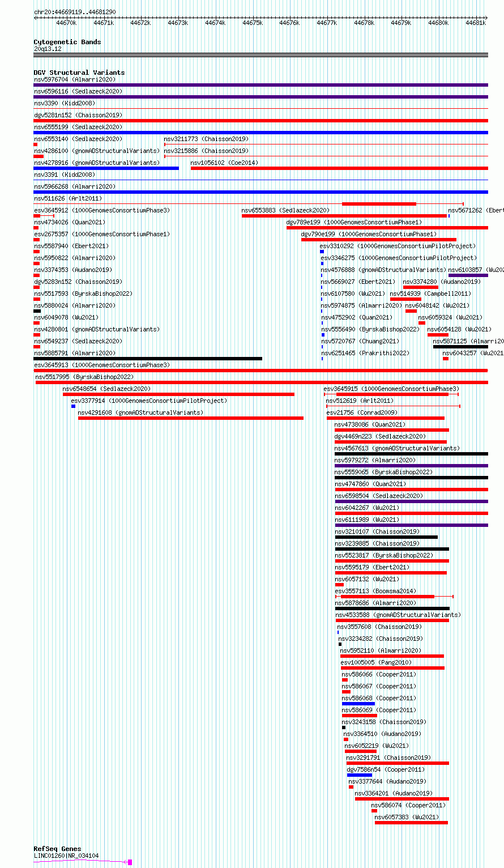Click nsv512619 (Arlt2011) label
The image size is (504, 868).
(360, 401)
